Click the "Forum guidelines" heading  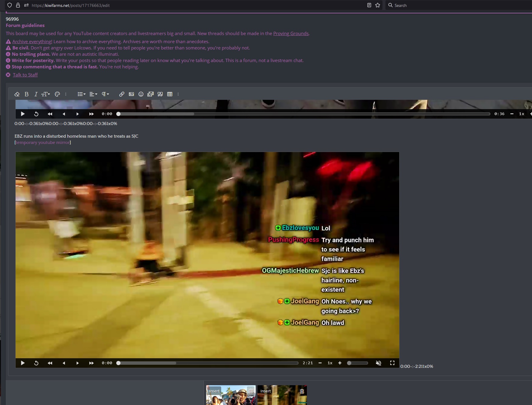point(25,25)
